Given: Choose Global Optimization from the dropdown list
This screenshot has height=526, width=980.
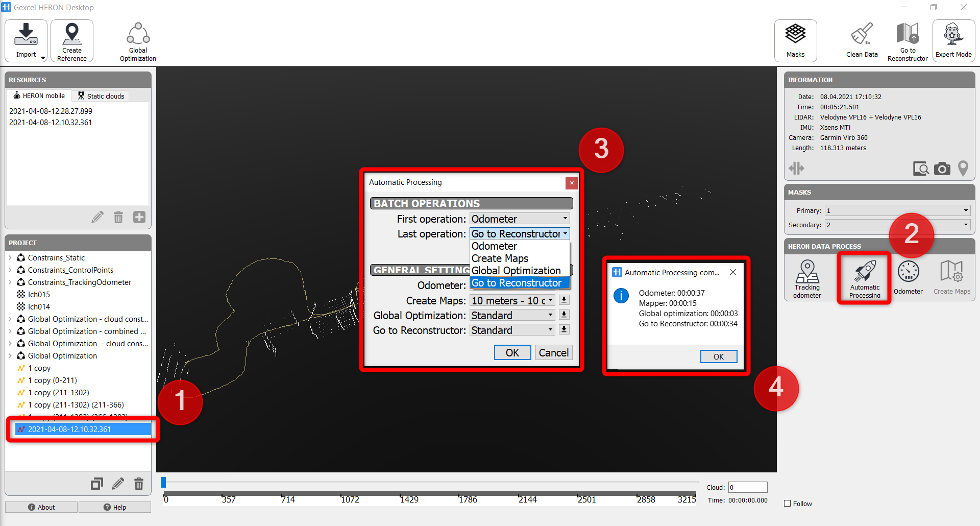Looking at the screenshot, I should [x=516, y=271].
